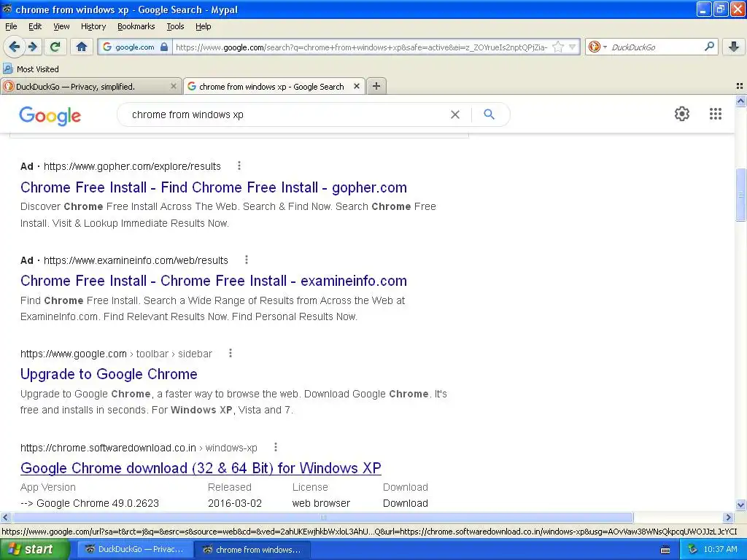This screenshot has height=560, width=747.
Task: Open Upgrade to Google Chrome result
Action: pyautogui.click(x=109, y=374)
